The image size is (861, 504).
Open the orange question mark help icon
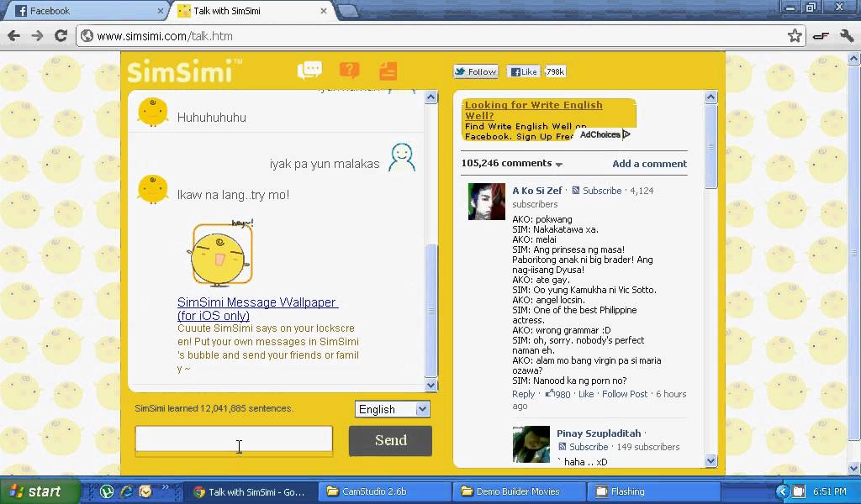coord(349,70)
